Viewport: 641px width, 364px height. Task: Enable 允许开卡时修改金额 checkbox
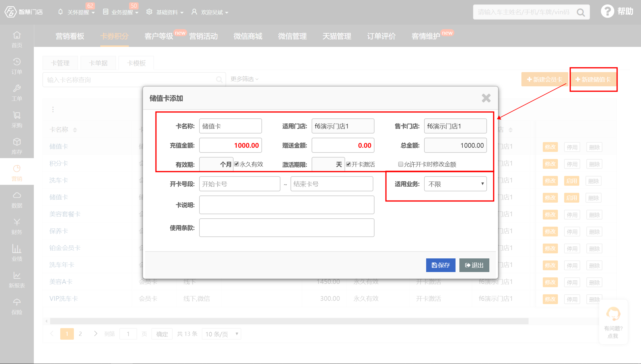click(401, 164)
